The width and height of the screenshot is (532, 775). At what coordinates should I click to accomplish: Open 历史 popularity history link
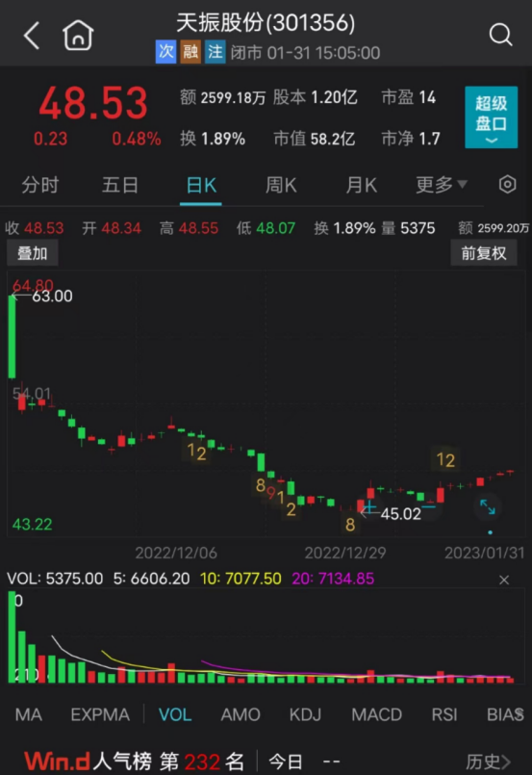488,762
